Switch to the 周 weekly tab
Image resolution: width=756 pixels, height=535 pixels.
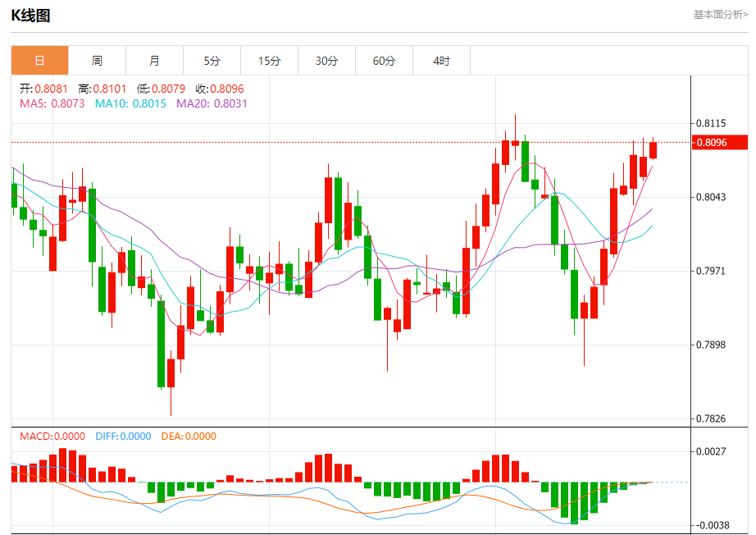click(97, 60)
